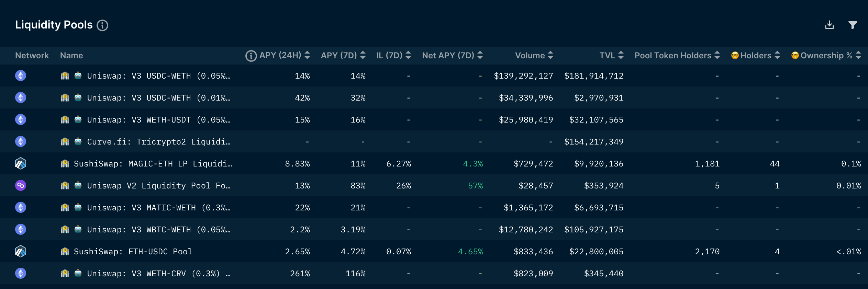Open the Liquidity Pools info icon
Screen dimensions: 868x289
coord(102,25)
